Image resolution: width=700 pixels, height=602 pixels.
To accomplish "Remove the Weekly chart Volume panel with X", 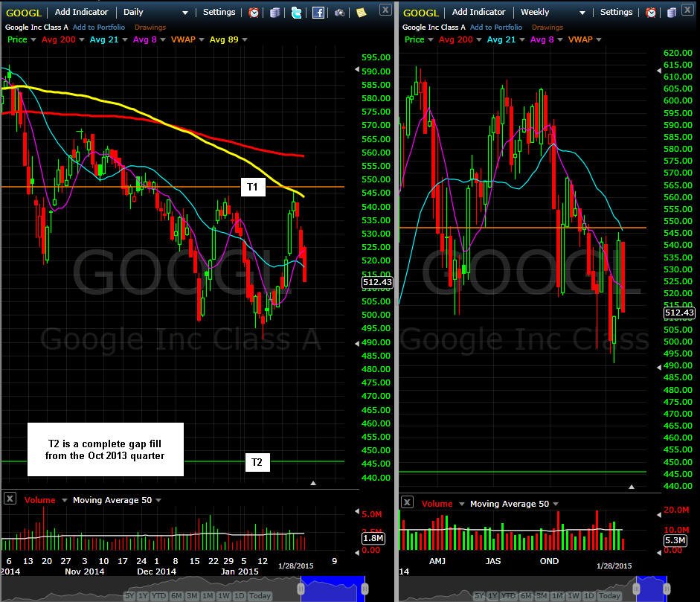I will pos(407,502).
